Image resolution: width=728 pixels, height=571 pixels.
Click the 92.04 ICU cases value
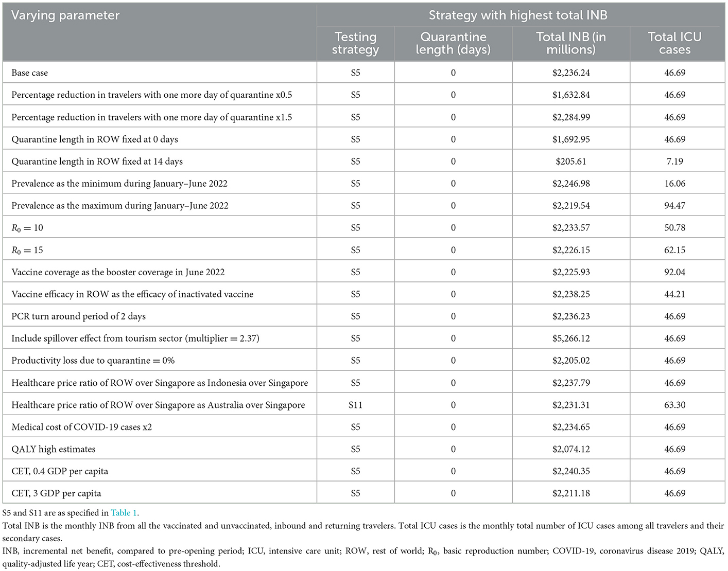pos(674,272)
